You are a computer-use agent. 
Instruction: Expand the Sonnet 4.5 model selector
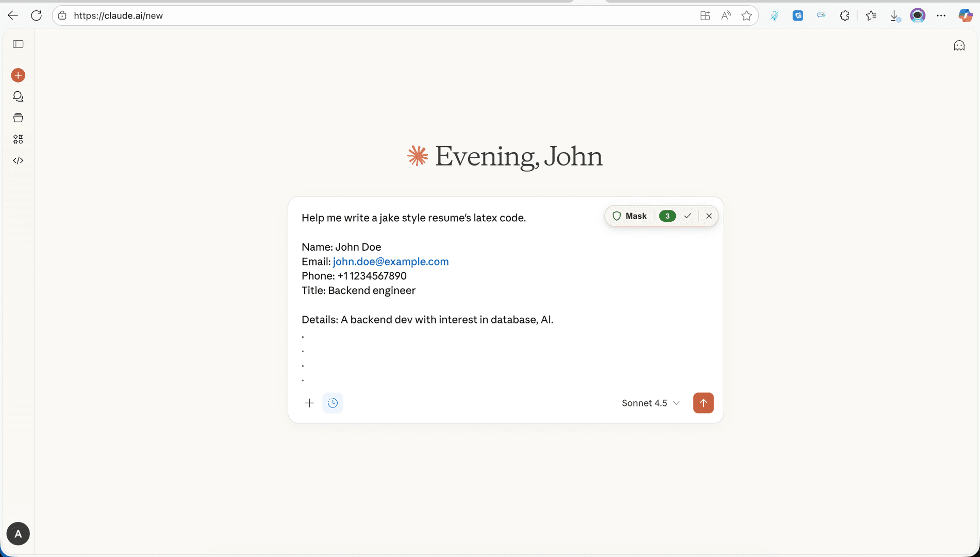(x=651, y=403)
